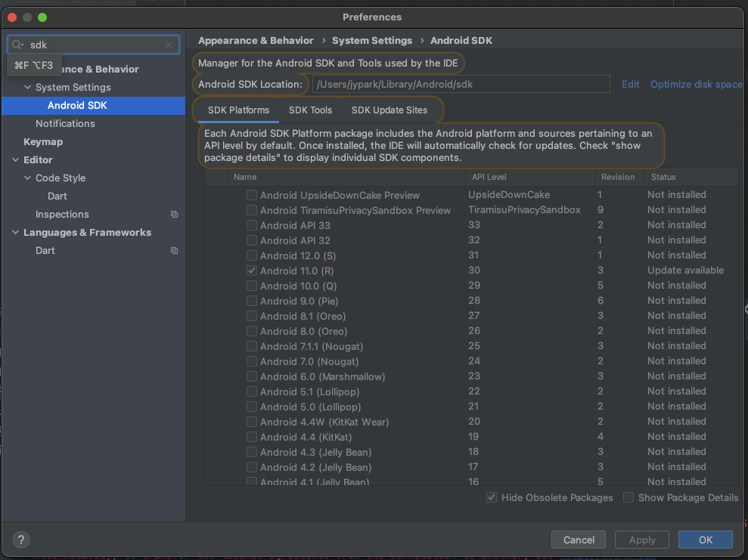Click the copy icon next to Dart under Languages
The image size is (748, 560).
pos(174,251)
